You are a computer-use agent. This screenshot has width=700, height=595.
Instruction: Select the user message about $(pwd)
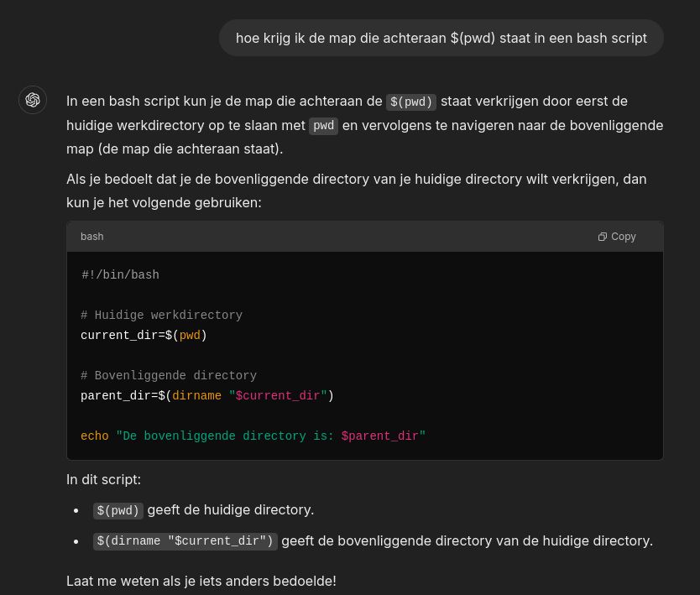(x=441, y=38)
